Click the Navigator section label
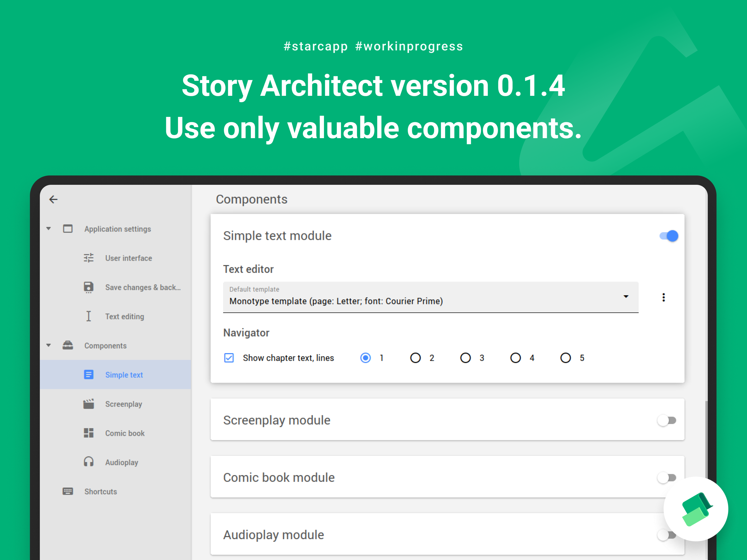This screenshot has width=747, height=560. tap(246, 333)
